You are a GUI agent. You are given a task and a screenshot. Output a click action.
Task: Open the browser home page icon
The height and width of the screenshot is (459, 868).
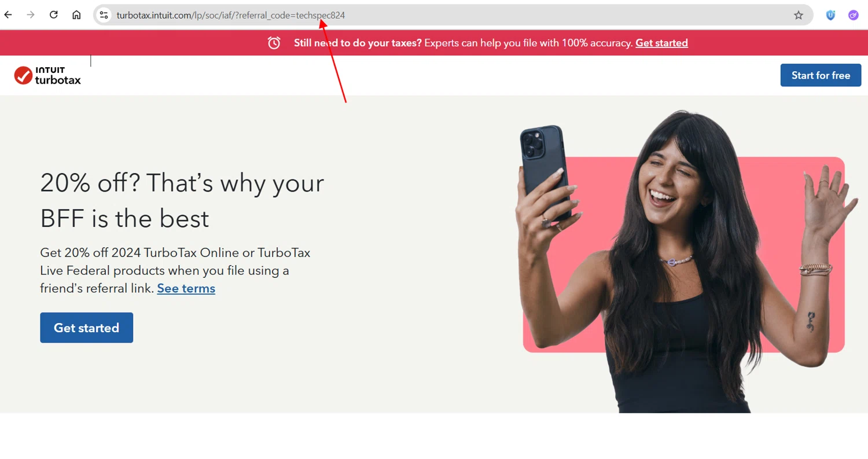[76, 15]
